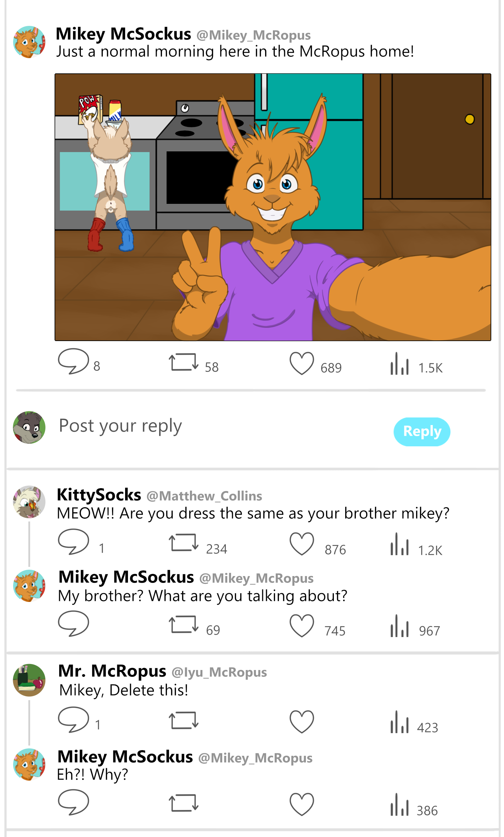Repost the KittySocks reply with 234 reposts
This screenshot has width=504, height=837.
183,542
